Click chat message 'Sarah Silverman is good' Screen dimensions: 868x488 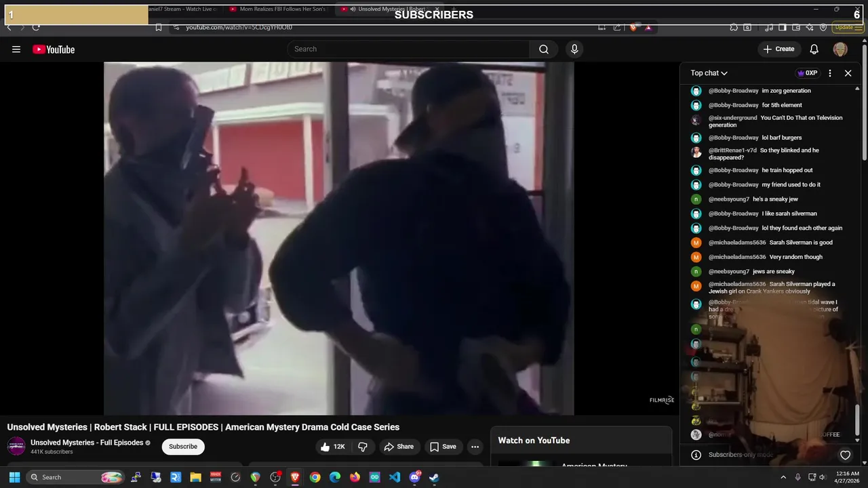[x=801, y=243]
